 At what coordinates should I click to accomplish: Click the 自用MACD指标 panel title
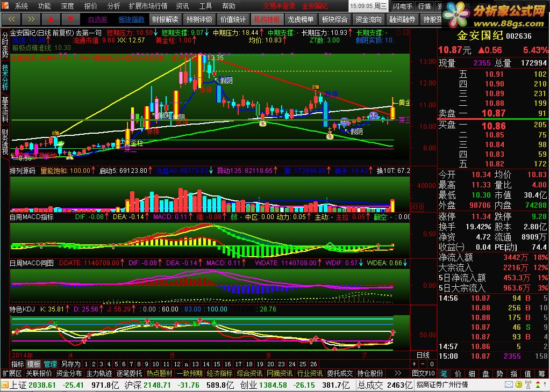tap(32, 217)
